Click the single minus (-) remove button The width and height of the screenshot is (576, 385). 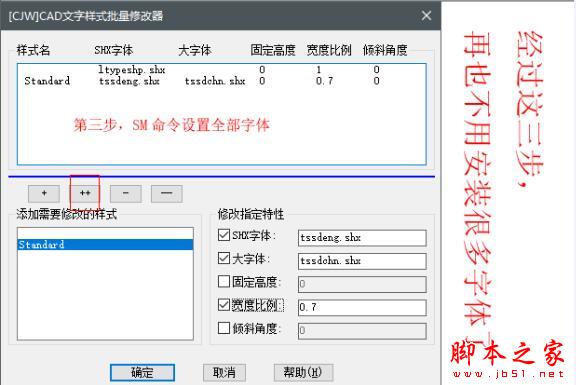126,194
